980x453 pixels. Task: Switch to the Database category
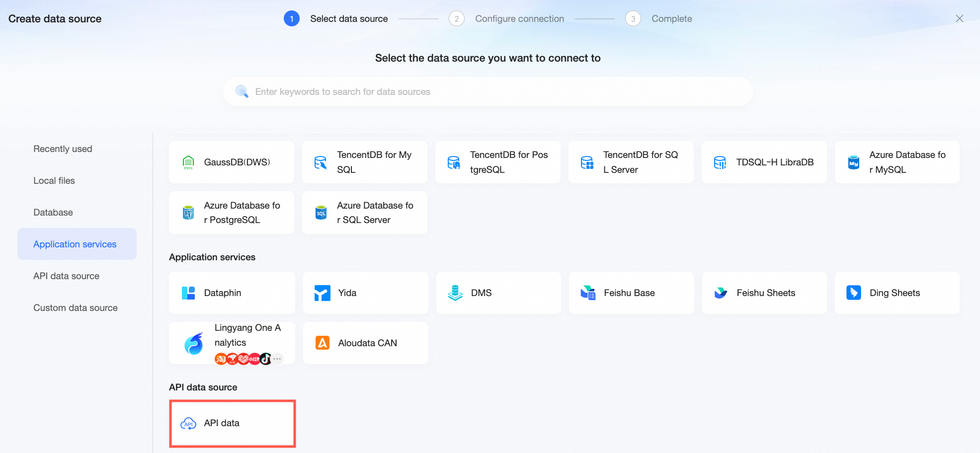click(x=77, y=213)
